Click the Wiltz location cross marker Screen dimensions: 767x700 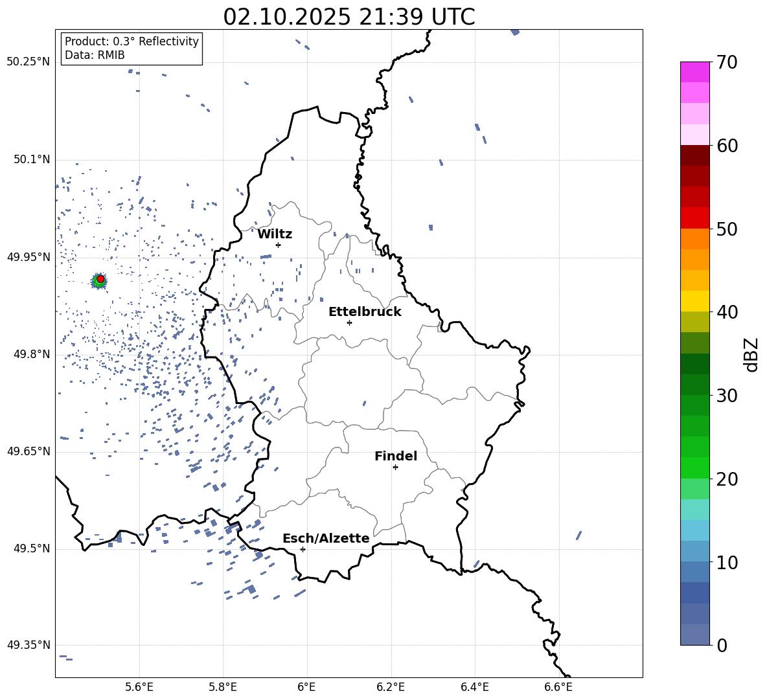click(279, 245)
